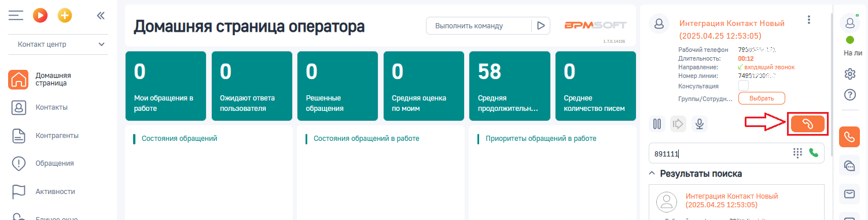Open Среднее количество писем tile

pyautogui.click(x=595, y=86)
